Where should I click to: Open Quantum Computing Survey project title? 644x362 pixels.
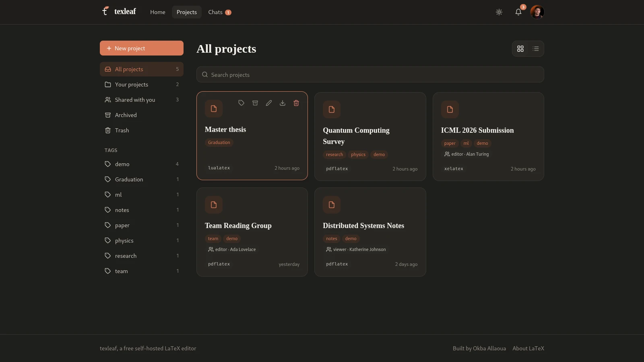point(356,136)
